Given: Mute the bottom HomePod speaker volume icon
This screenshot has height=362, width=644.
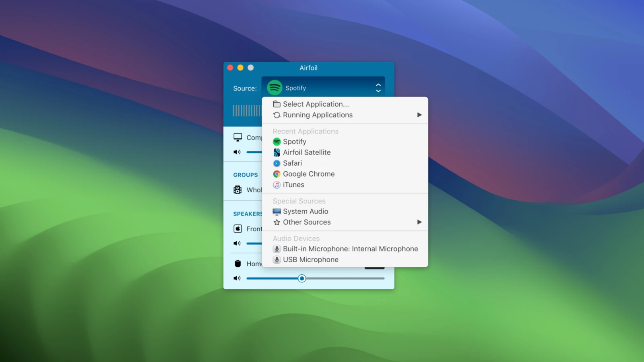Looking at the screenshot, I should [x=237, y=278].
